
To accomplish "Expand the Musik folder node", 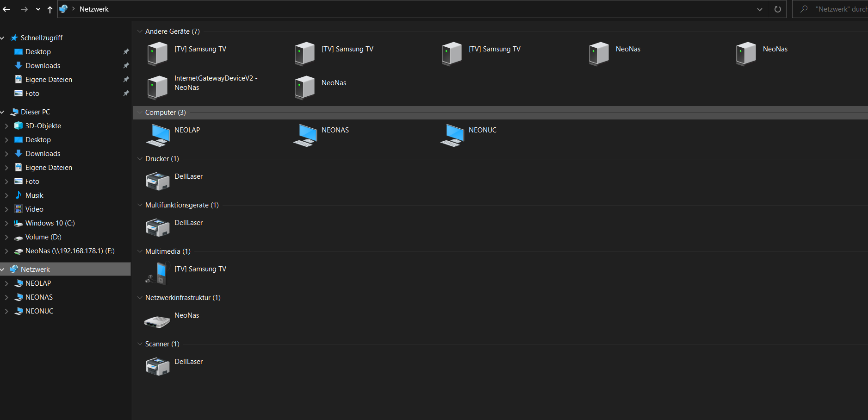I will tap(6, 195).
